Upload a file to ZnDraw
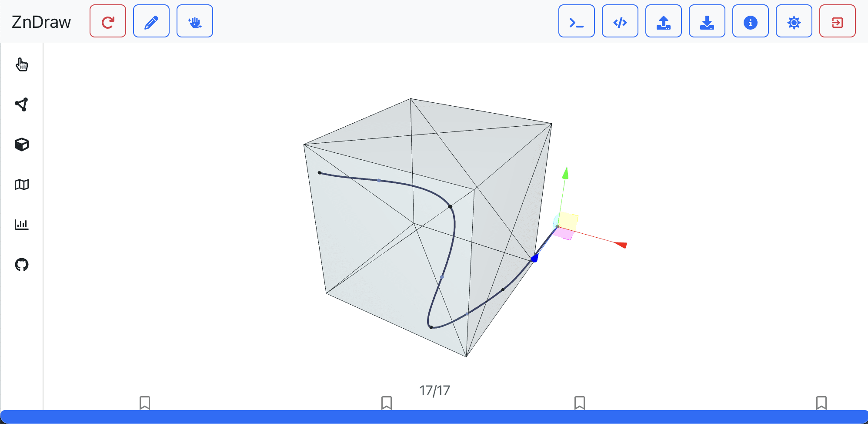Image resolution: width=868 pixels, height=424 pixels. tap(663, 20)
